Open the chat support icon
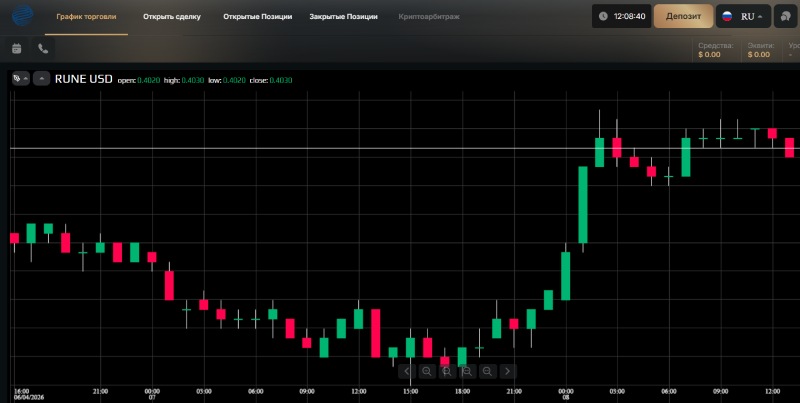Screen dimensions: 800x403 784,17
